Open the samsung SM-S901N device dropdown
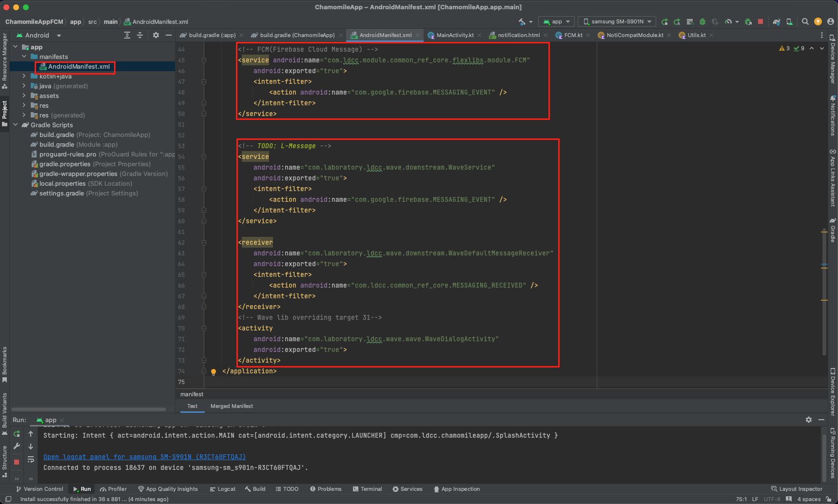 pos(617,21)
